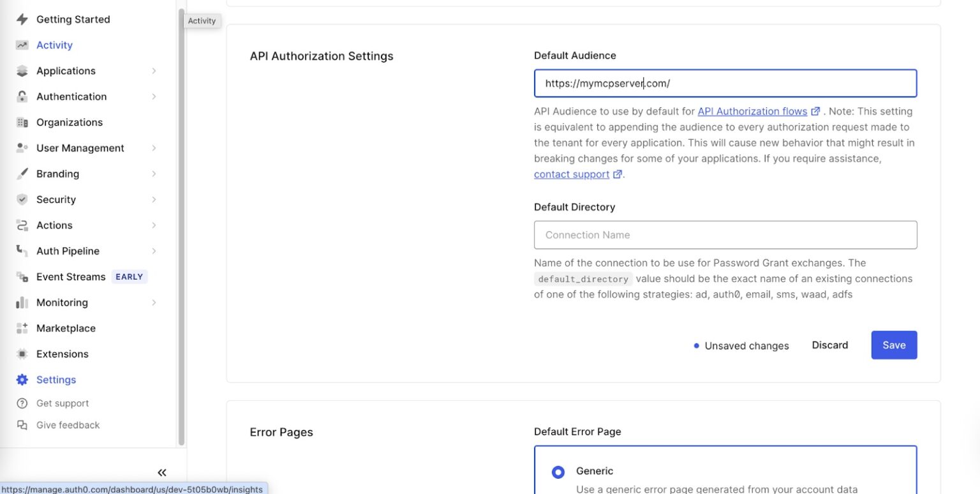Select the Generic error page radio button
The image size is (980, 494).
[x=558, y=471]
